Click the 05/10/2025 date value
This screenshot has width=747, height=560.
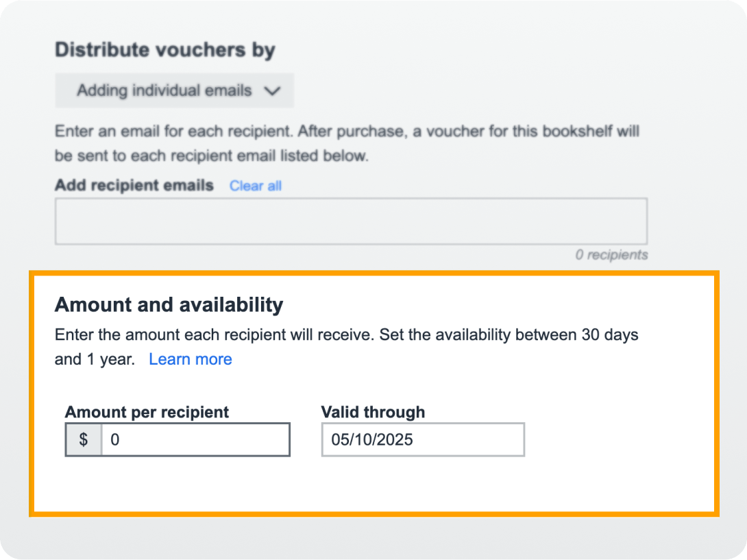372,440
